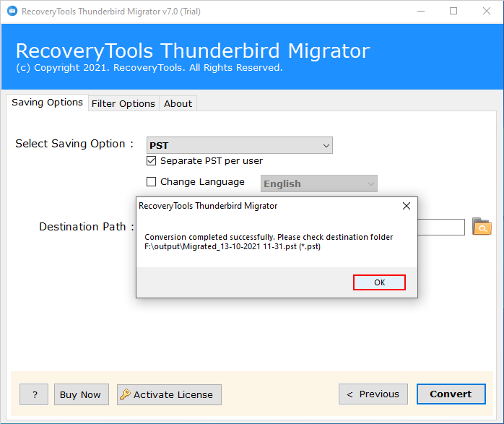The height and width of the screenshot is (424, 504).
Task: Click OK in the conversion completed dialog
Action: (379, 282)
